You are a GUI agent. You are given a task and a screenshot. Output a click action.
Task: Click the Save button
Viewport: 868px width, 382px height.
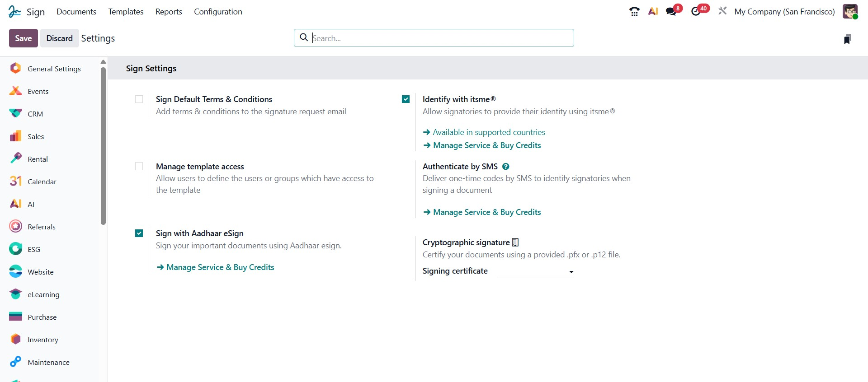[24, 38]
